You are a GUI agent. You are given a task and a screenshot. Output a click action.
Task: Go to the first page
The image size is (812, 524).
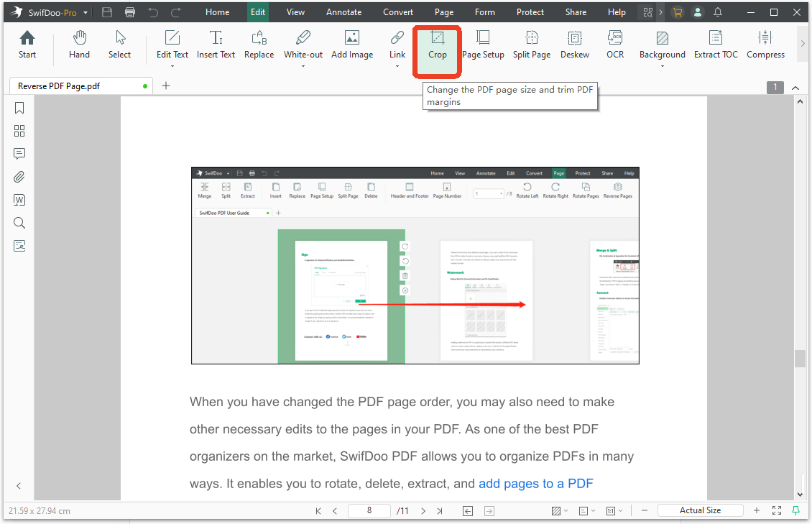click(x=318, y=511)
